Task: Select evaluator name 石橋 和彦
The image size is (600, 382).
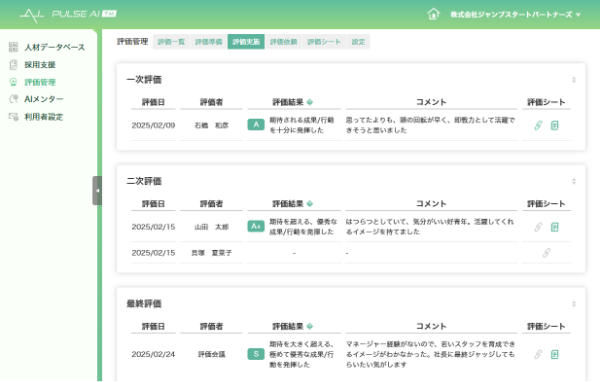Action: point(212,125)
